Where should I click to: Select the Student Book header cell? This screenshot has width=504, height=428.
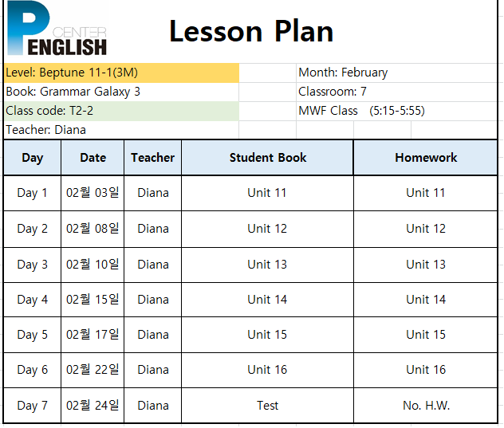pyautogui.click(x=267, y=158)
